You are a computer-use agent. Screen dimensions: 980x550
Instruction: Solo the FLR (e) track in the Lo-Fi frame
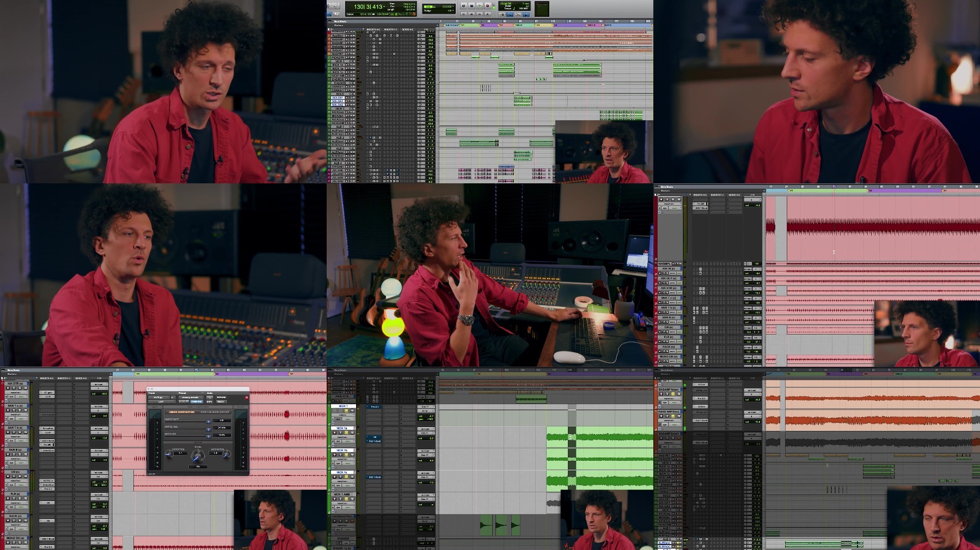tap(20, 498)
